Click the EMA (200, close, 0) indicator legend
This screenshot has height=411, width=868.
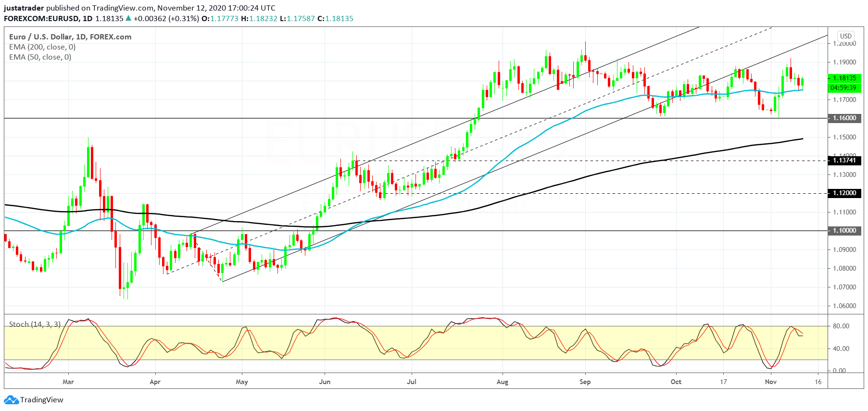tap(42, 47)
